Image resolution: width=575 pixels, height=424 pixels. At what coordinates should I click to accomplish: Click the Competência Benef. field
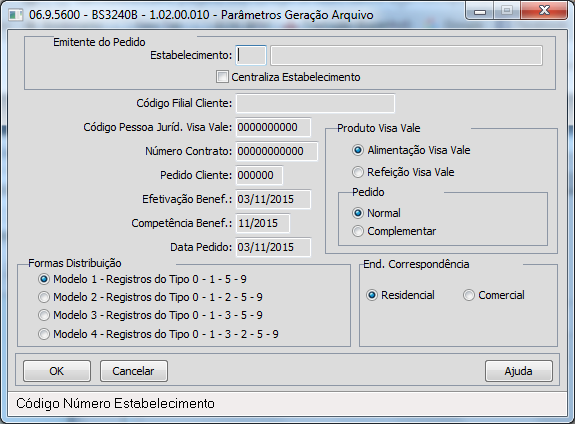263,223
